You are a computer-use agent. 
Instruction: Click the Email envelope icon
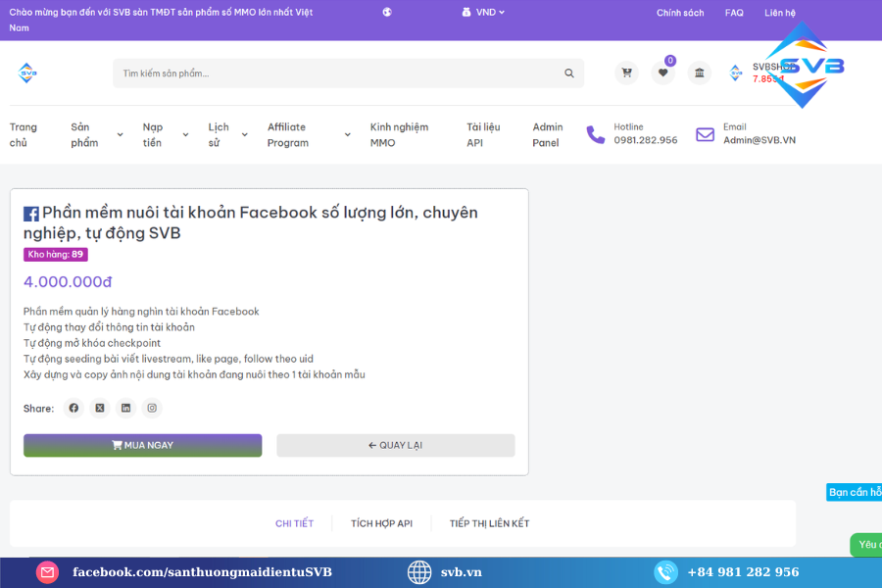point(705,134)
